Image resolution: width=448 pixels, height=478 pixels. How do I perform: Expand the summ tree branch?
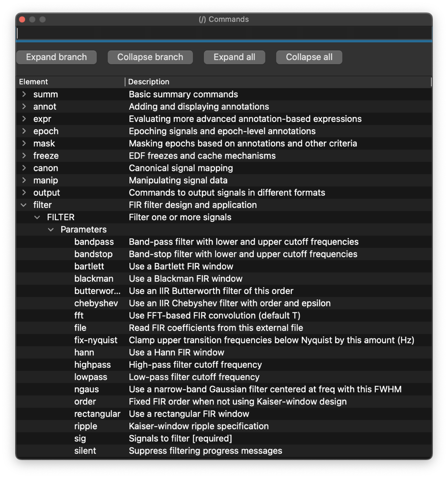[24, 94]
